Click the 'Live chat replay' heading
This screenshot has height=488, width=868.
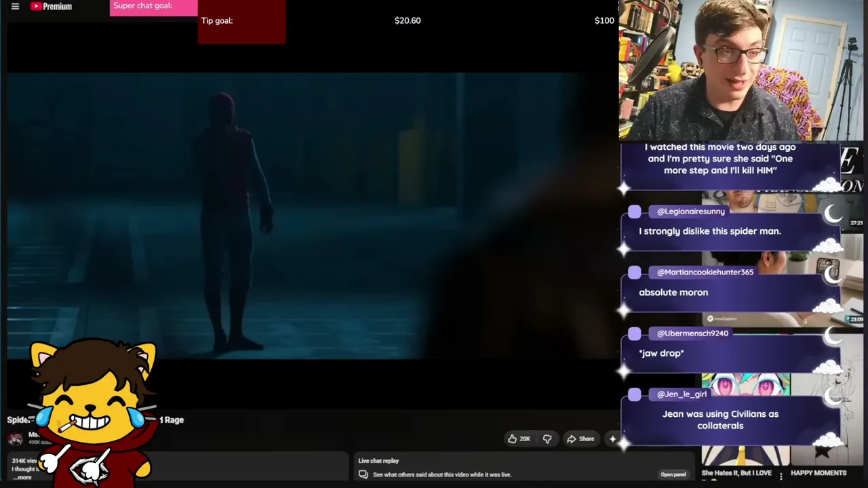pos(378,461)
